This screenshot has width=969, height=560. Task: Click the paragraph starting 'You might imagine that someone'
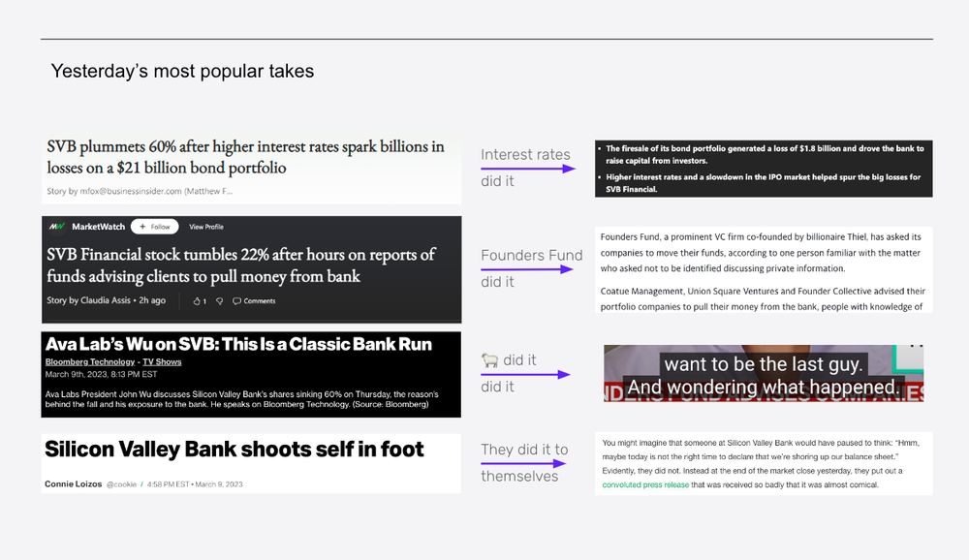tap(761, 463)
